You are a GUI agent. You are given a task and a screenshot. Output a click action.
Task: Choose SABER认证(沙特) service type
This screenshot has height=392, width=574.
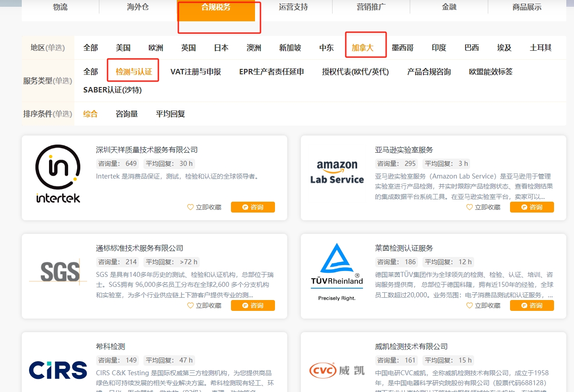pos(113,90)
